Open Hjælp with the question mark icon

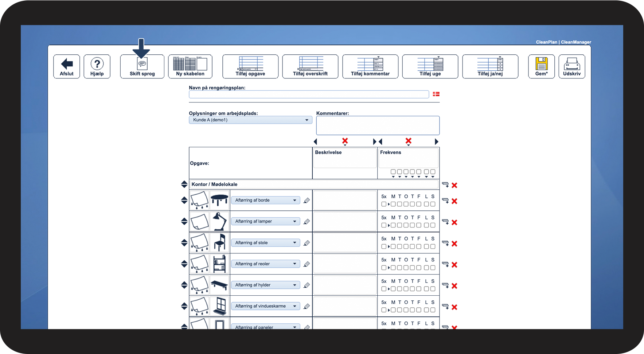pos(97,66)
